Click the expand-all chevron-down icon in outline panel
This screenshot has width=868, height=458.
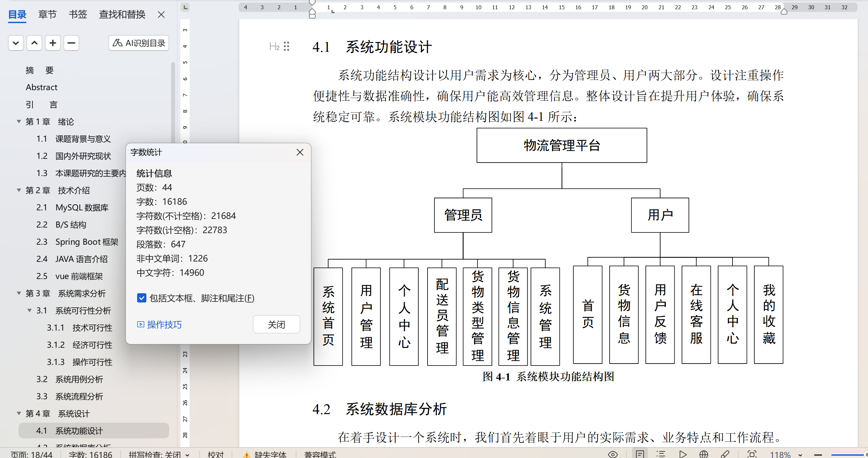coord(16,43)
